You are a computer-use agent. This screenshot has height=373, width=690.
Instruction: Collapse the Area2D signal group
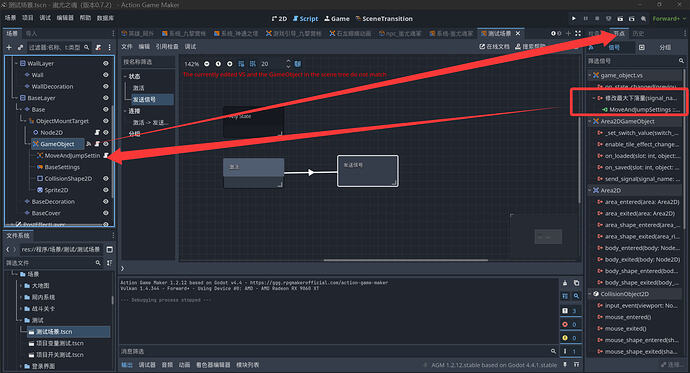click(590, 190)
